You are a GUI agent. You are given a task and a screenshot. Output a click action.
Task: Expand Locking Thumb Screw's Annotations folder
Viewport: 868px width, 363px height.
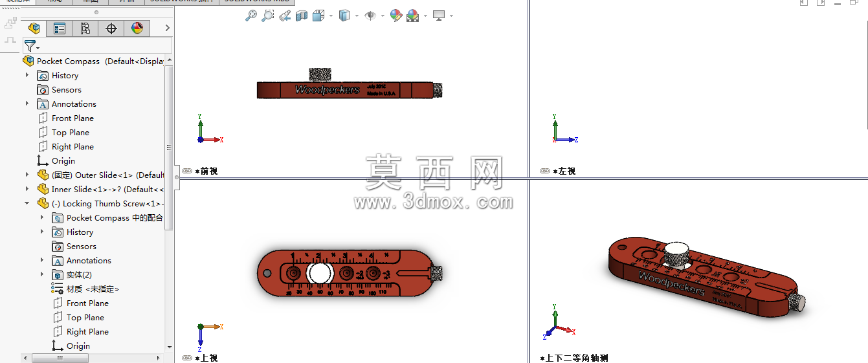(42, 261)
